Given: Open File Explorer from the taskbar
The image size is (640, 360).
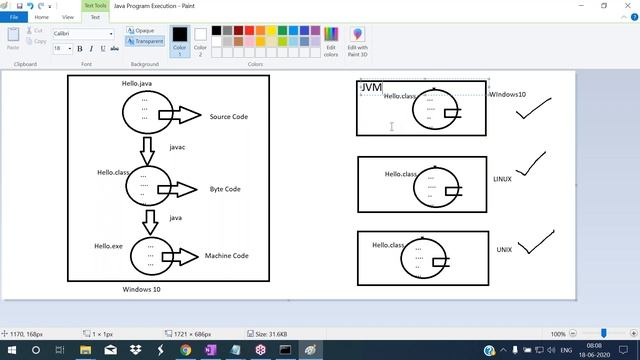Looking at the screenshot, I should (x=85, y=350).
